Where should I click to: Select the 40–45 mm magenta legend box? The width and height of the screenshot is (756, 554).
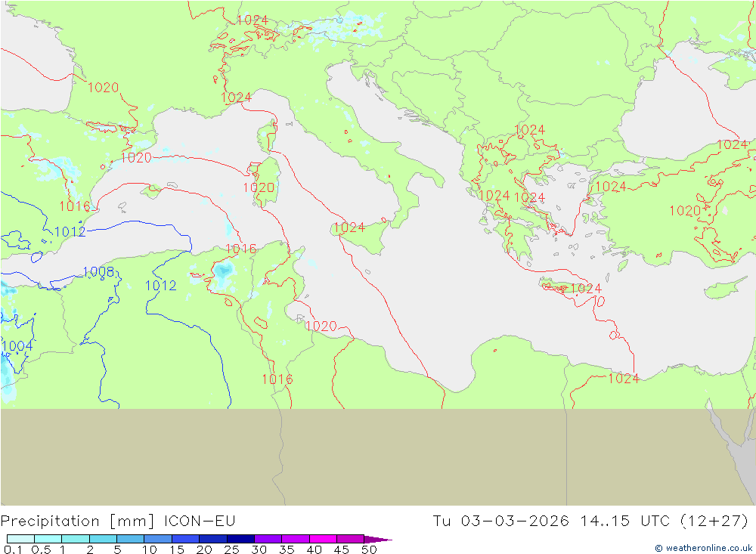pos(323,539)
